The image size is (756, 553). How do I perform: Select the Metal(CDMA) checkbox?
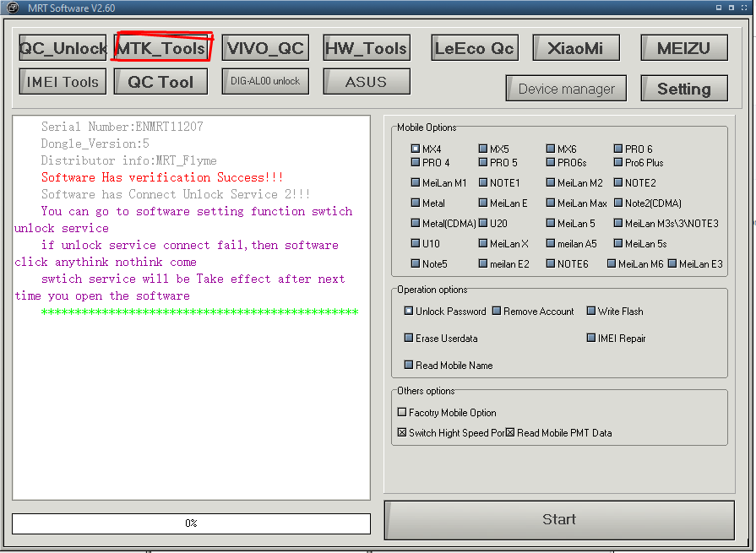point(415,223)
